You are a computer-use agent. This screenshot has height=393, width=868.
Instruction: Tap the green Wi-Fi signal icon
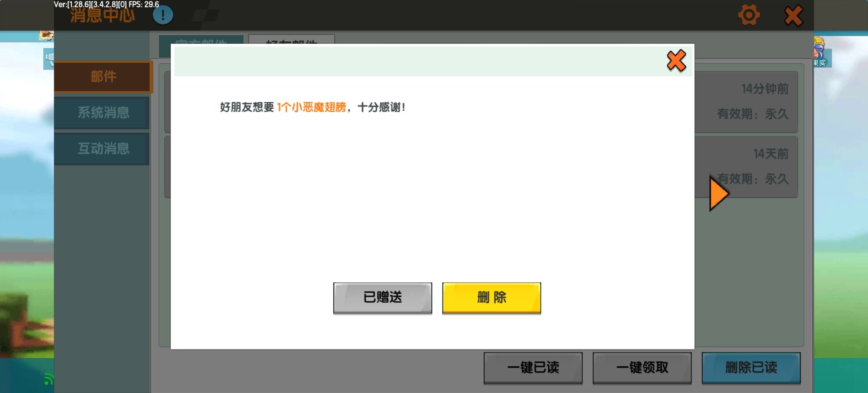click(x=48, y=379)
